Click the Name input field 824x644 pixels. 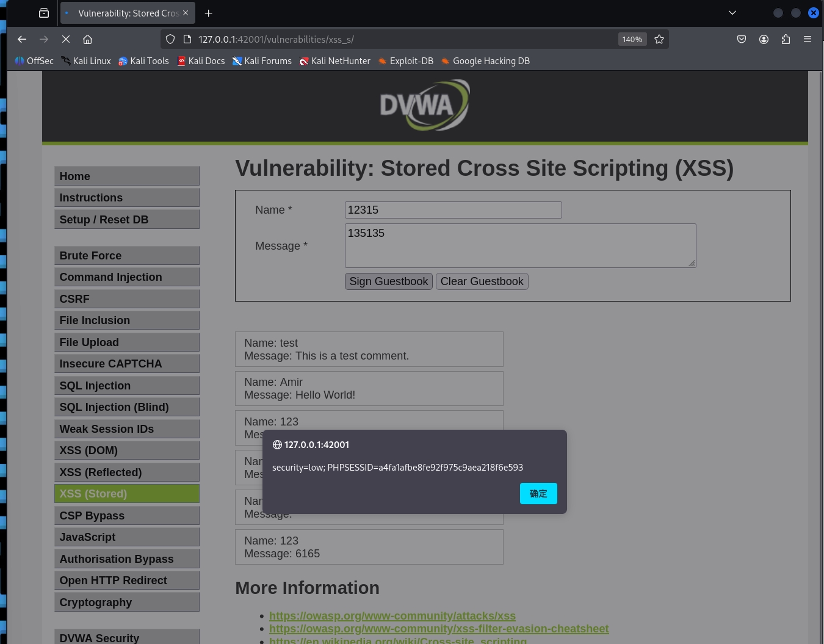[453, 210]
